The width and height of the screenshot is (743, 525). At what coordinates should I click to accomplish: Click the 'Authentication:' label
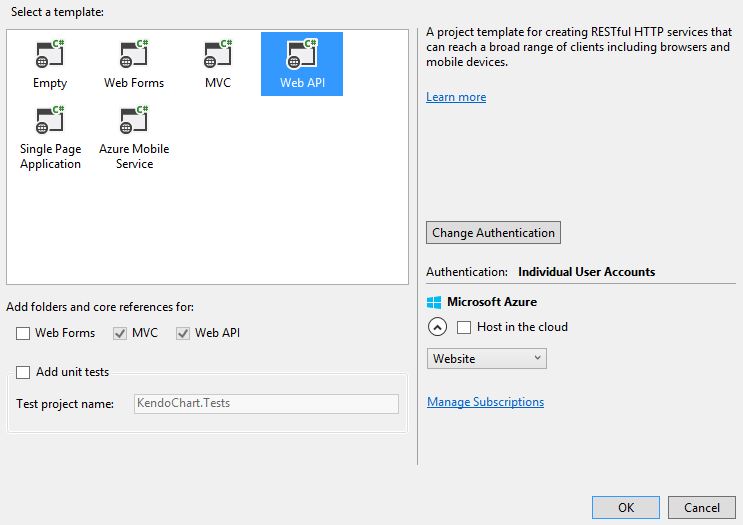(467, 272)
